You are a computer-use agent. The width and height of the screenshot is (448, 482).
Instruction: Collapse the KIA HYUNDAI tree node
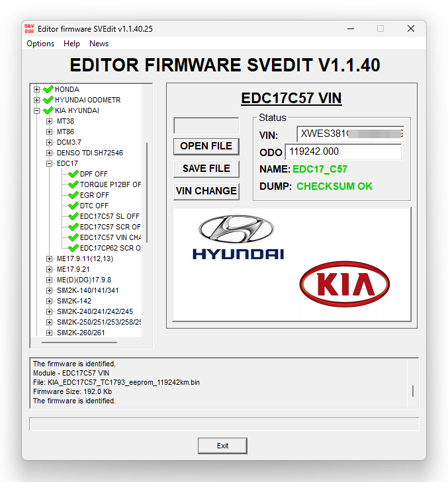36,110
